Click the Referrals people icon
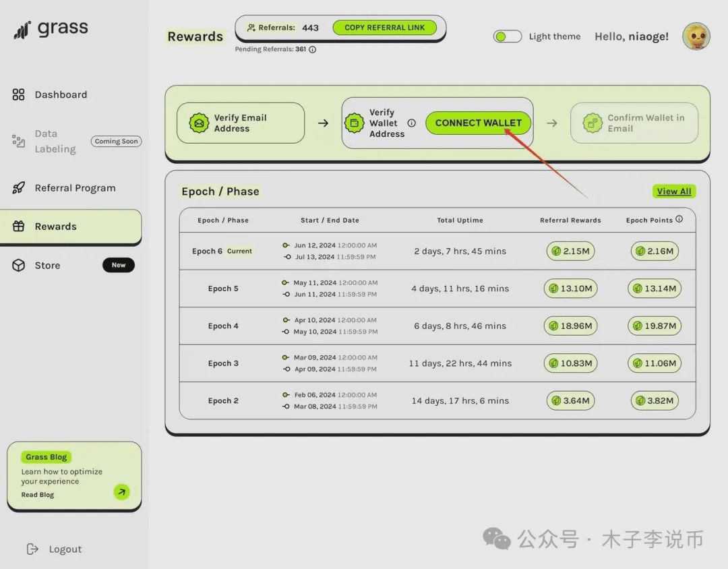Screen dimensions: 728x569 tap(251, 28)
